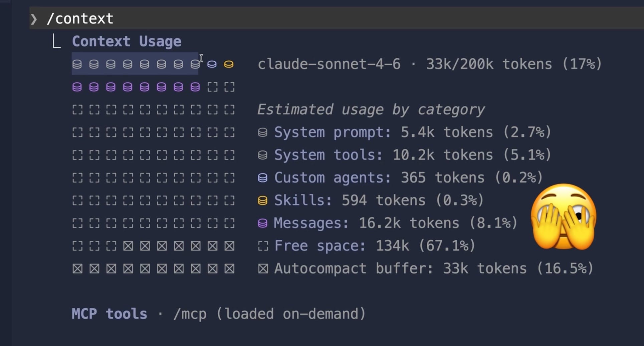
Task: Click the crossed-box Autocompact buffer legend icon
Action: 263,269
